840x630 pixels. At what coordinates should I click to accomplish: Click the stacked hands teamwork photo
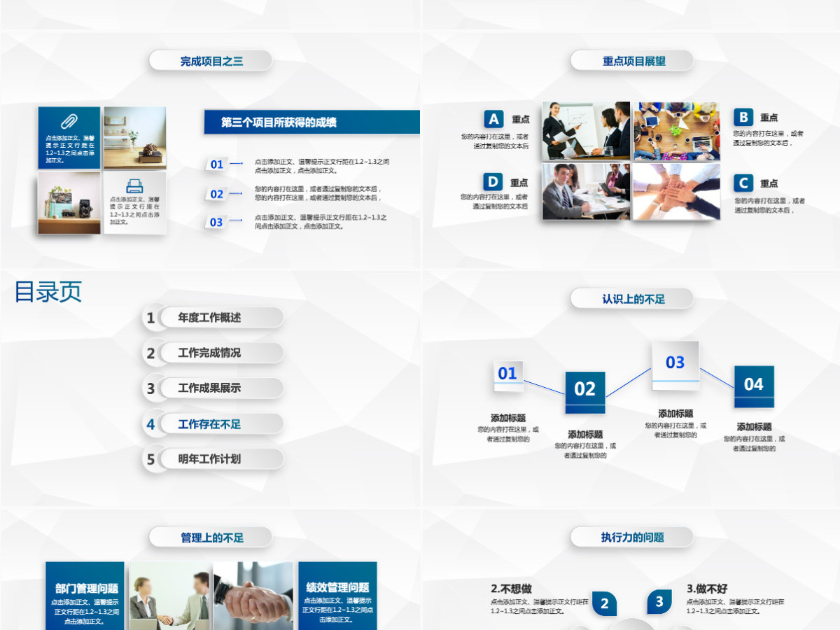coord(677,192)
